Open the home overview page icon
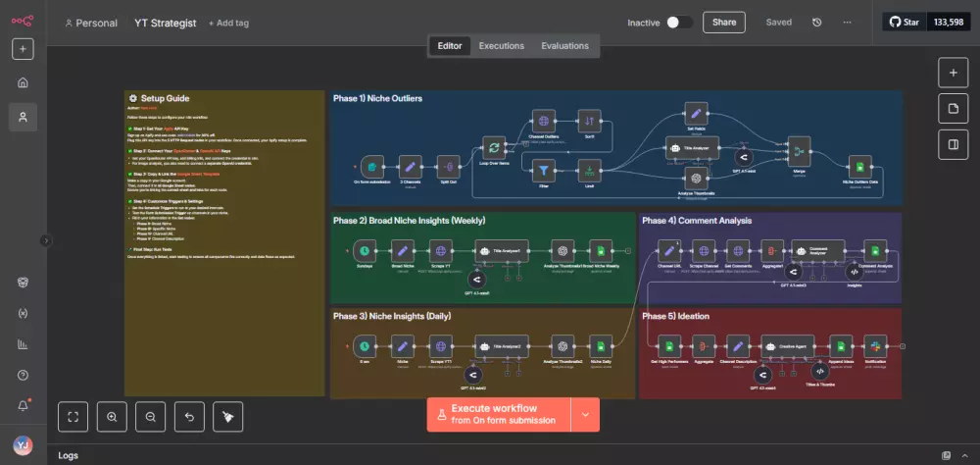The image size is (980, 465). 23,82
